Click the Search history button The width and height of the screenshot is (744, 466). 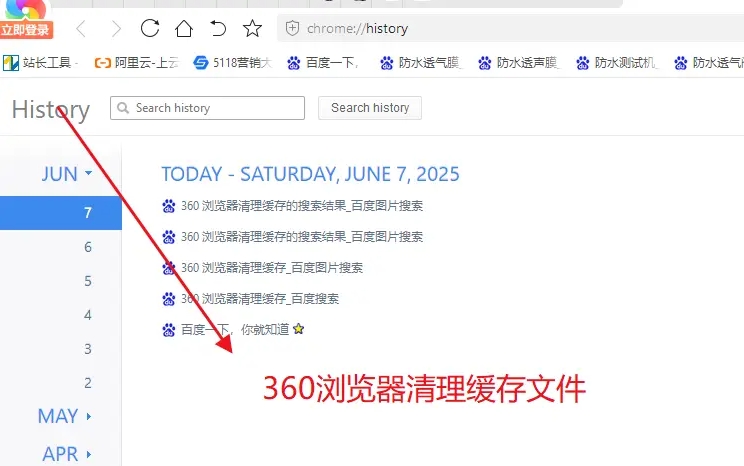370,108
